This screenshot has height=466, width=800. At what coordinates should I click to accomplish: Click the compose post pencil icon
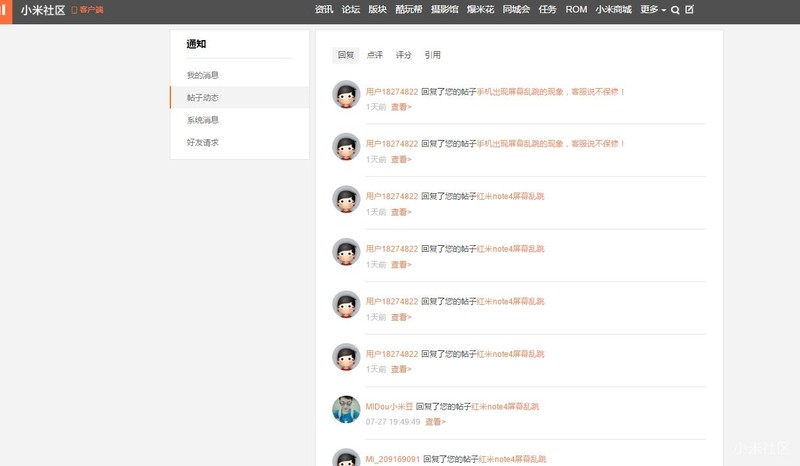tap(689, 9)
